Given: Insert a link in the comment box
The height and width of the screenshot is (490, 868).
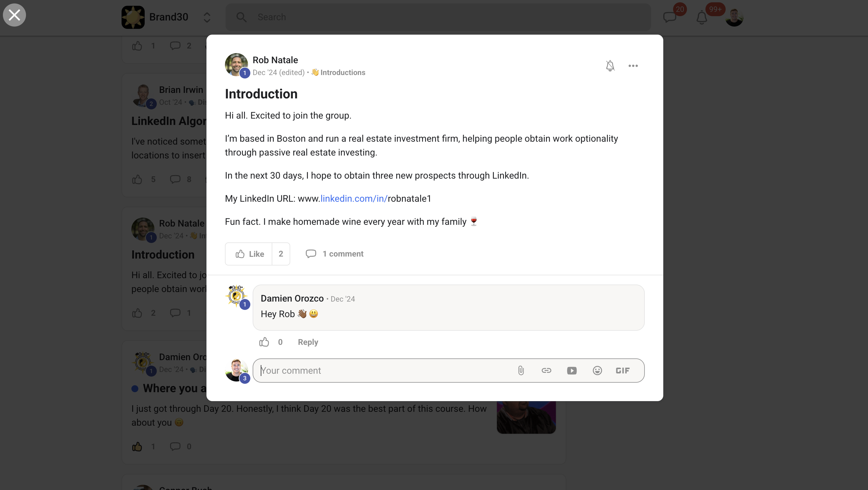Looking at the screenshot, I should coord(546,370).
